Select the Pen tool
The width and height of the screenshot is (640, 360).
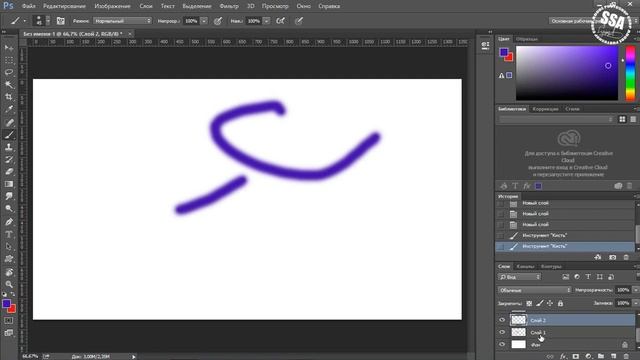point(9,222)
